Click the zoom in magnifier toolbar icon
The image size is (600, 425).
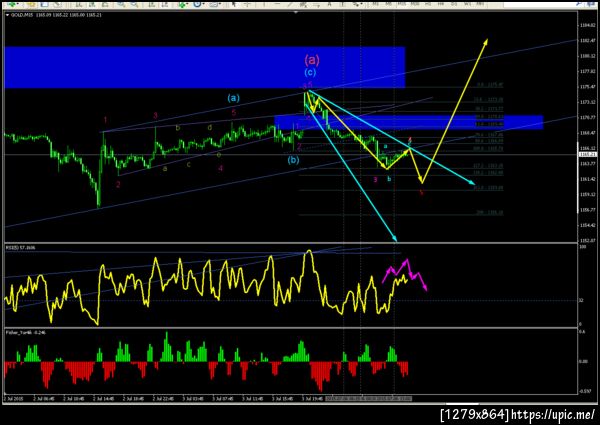coord(122,4)
